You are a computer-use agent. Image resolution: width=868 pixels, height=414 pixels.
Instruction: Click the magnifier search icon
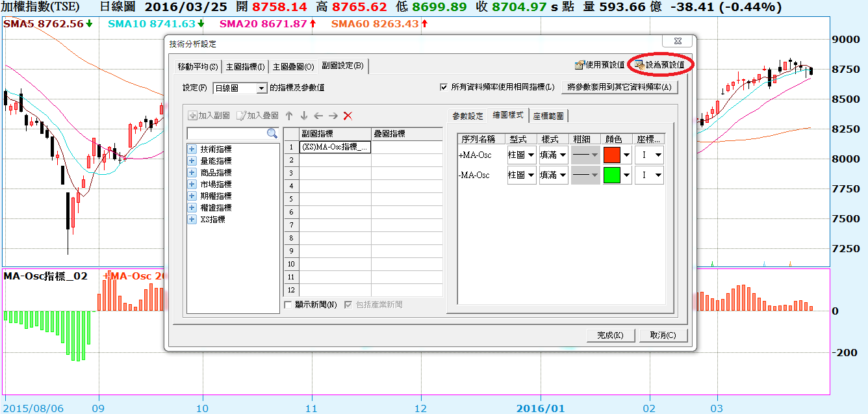click(272, 133)
